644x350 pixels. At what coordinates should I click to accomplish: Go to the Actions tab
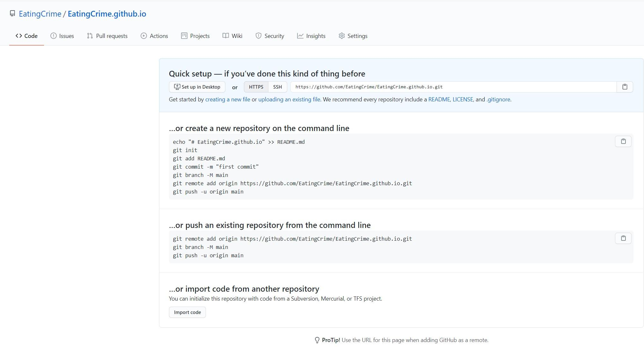tap(154, 36)
